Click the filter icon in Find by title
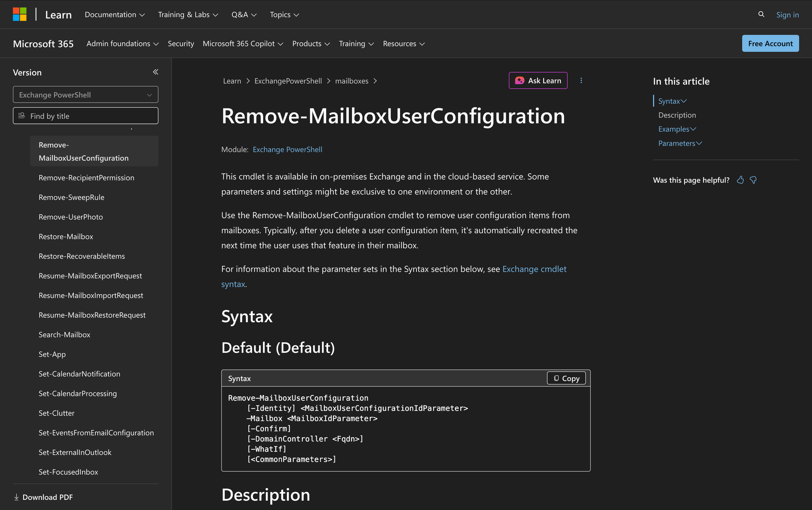Screen dimensions: 812x510 (22, 116)
